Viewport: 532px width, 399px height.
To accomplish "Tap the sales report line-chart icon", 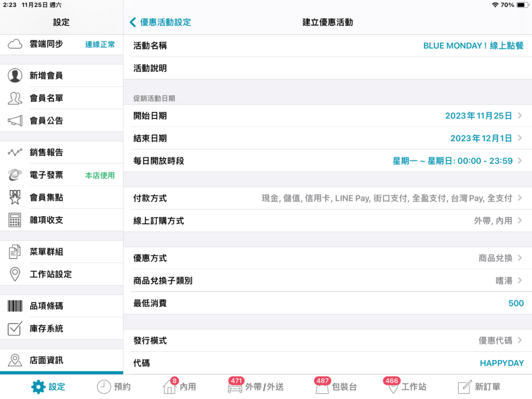I will [15, 152].
